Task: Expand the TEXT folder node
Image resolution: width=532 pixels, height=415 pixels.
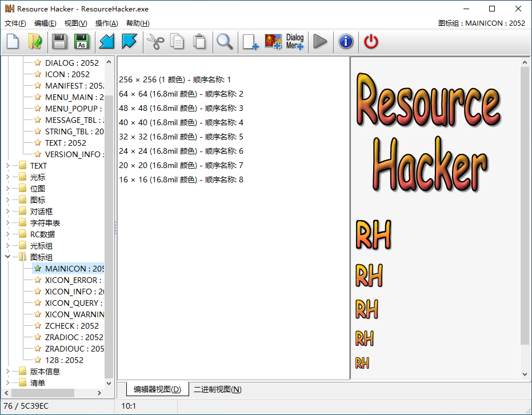Action: (7, 166)
